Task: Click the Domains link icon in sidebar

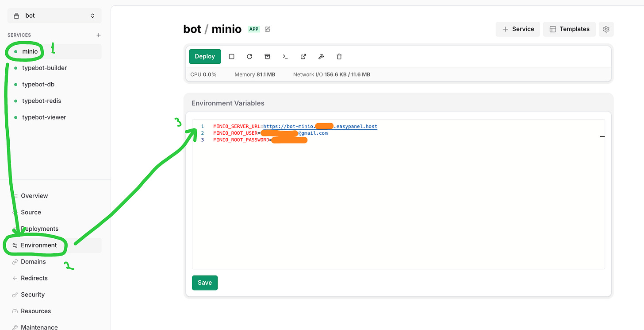Action: coord(15,262)
